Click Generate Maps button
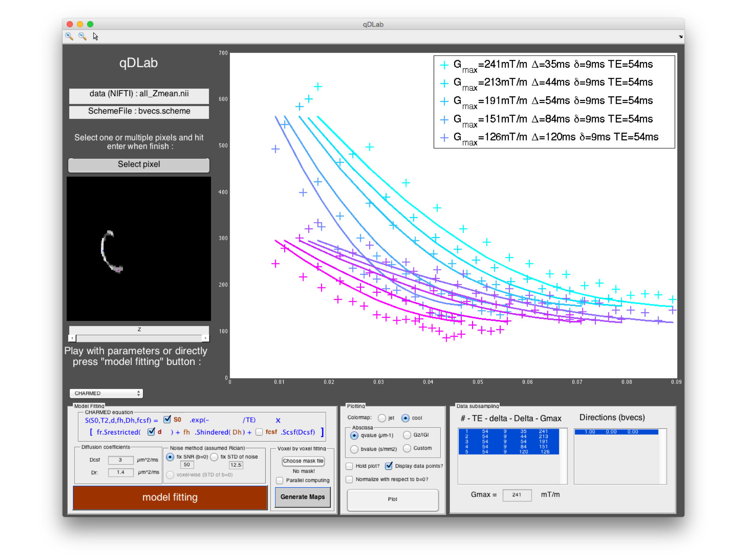 (302, 497)
